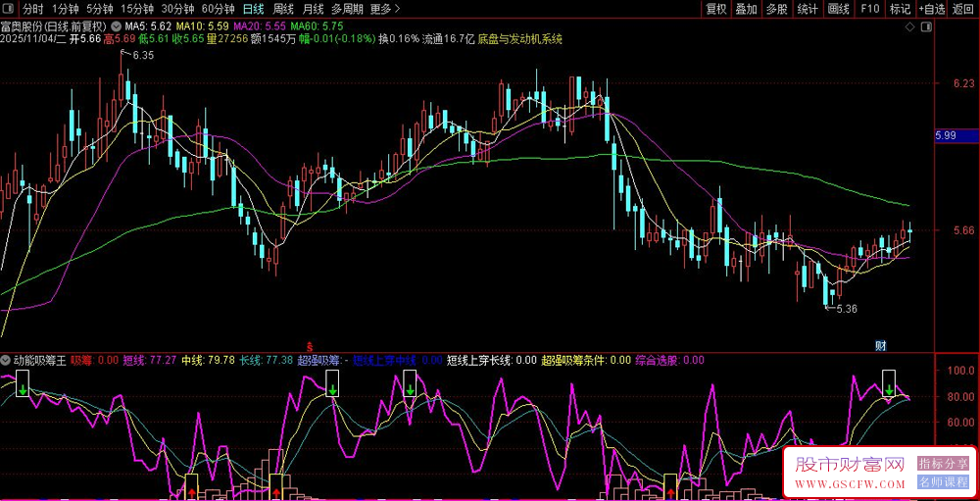
Task: Select the 日线 daily tab
Action: 253,9
